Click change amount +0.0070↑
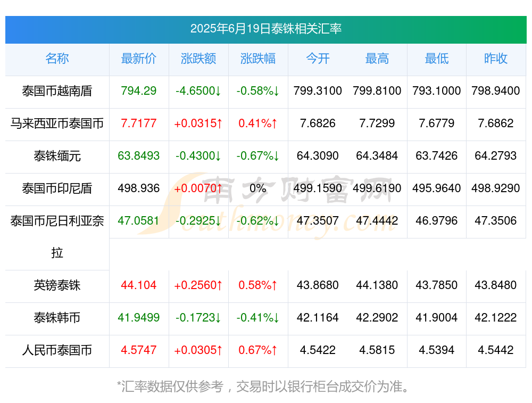 coord(198,188)
